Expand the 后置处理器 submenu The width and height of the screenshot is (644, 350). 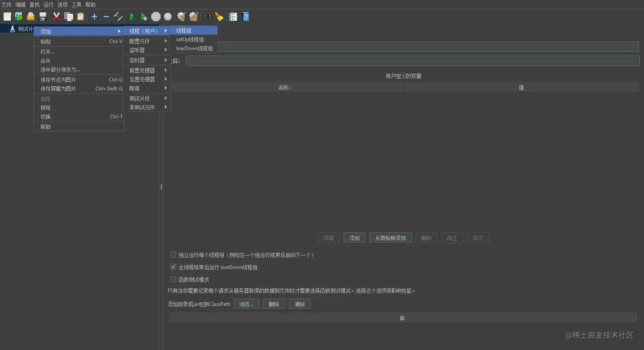147,79
